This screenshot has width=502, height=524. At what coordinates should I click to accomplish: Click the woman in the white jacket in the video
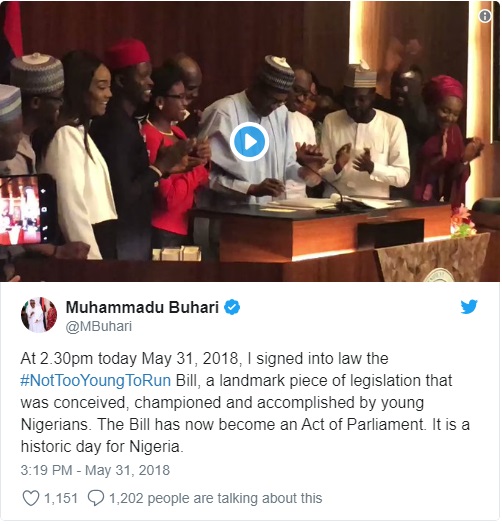80,157
